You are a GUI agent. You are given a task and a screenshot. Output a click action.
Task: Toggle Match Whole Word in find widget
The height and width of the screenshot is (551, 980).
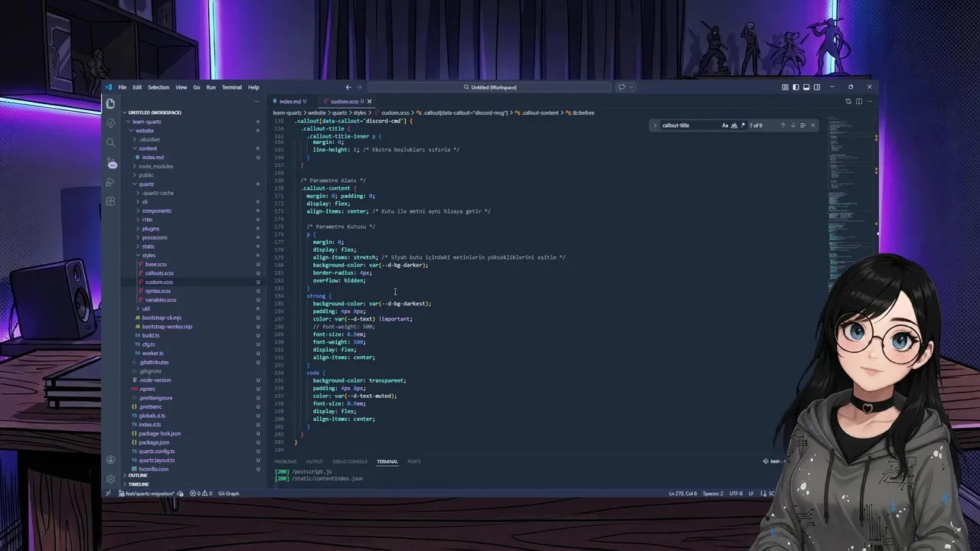tap(734, 126)
